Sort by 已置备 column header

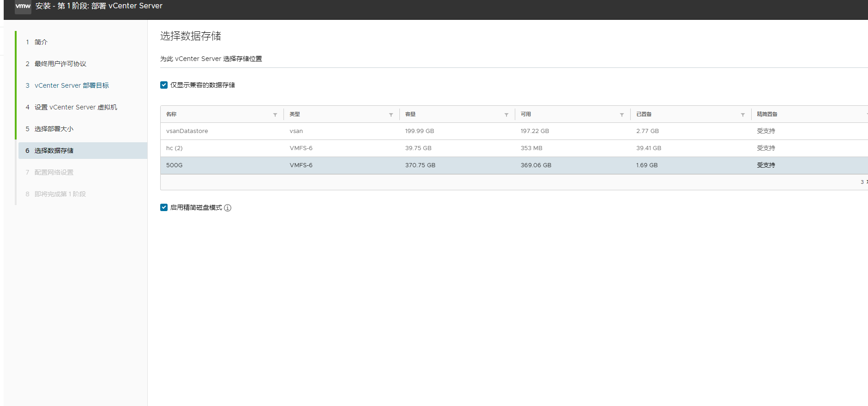tap(644, 114)
